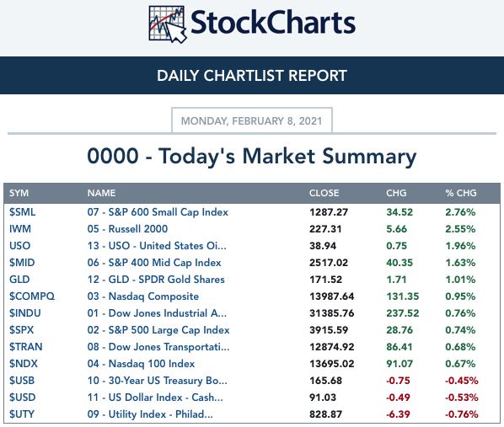
Task: Sort by the % CHG column header
Action: pos(461,193)
